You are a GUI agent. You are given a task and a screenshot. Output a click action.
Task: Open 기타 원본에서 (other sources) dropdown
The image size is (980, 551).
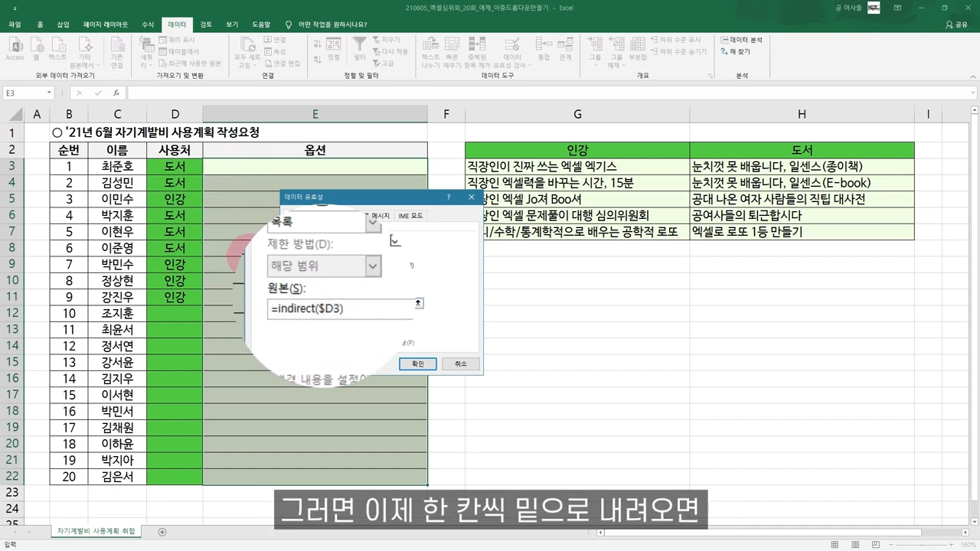pos(85,52)
